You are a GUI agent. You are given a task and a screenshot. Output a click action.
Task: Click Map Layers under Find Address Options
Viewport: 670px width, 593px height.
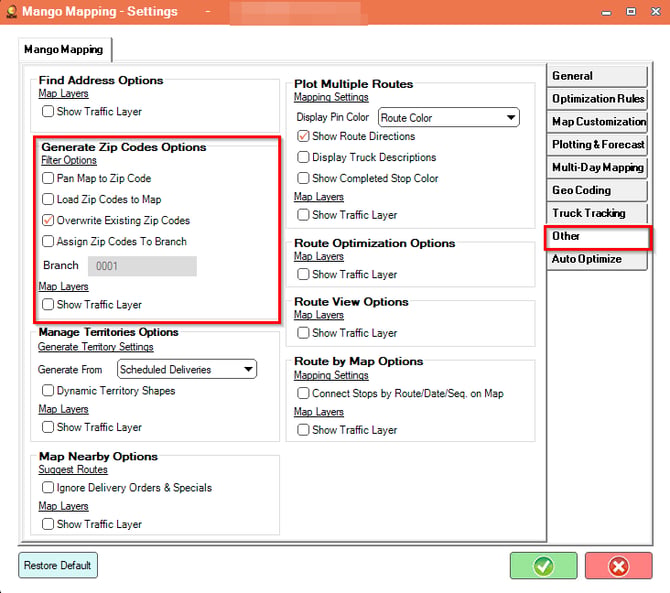click(x=63, y=93)
